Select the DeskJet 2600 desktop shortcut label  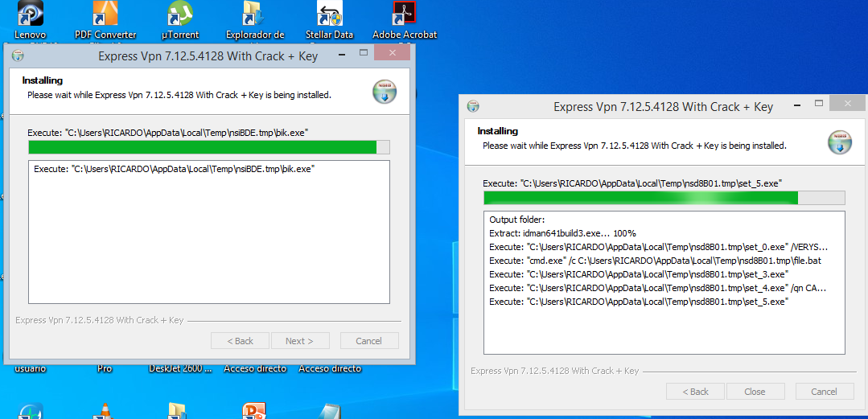(180, 368)
